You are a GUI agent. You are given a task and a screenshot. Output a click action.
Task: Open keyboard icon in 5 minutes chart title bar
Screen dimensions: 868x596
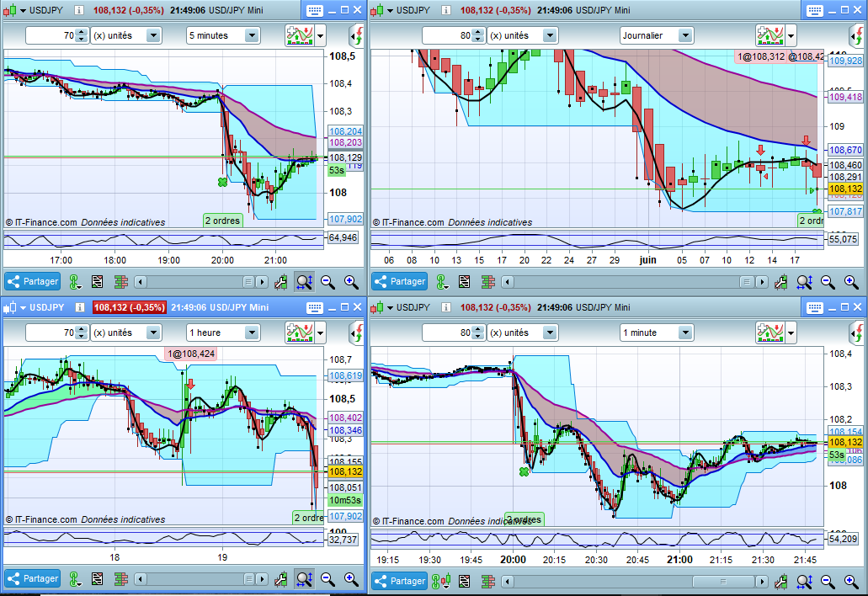click(314, 10)
